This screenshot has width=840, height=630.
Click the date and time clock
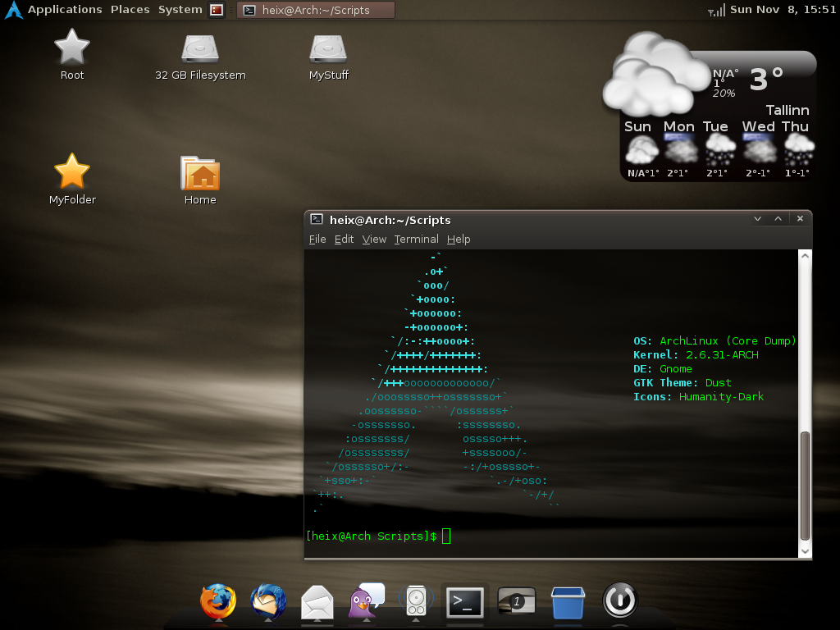[783, 10]
